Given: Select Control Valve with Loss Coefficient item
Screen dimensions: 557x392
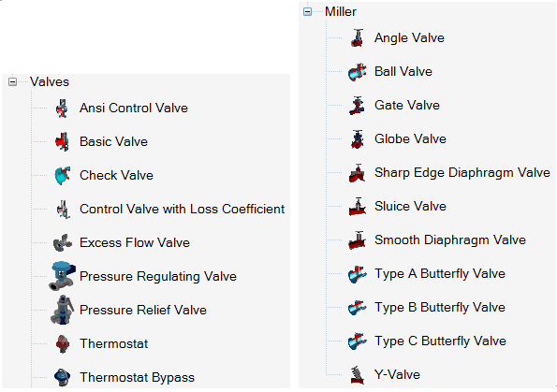Looking at the screenshot, I should pos(182,210).
